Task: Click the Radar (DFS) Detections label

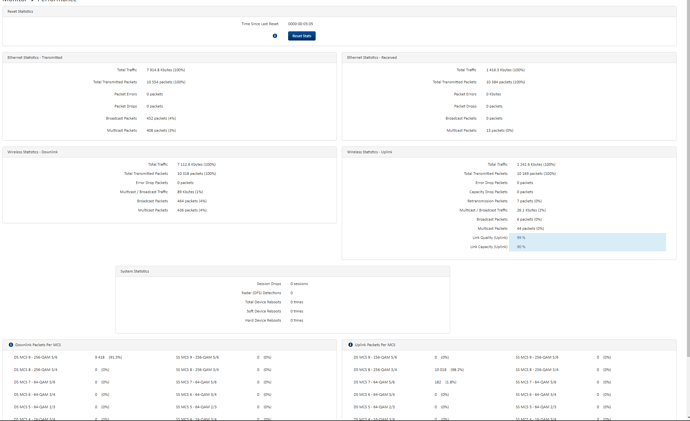Action: (261, 293)
